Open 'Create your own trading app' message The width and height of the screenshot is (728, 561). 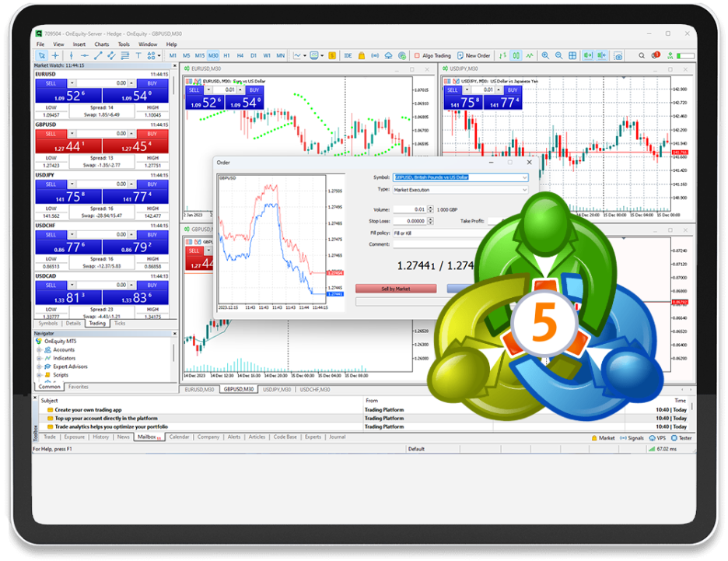[x=88, y=410]
